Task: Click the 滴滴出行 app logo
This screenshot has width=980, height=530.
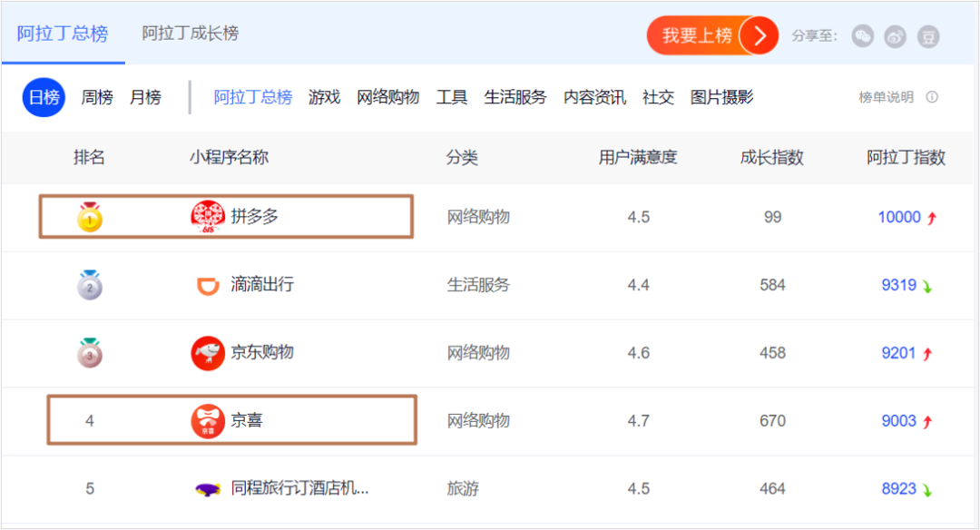Action: pos(208,285)
